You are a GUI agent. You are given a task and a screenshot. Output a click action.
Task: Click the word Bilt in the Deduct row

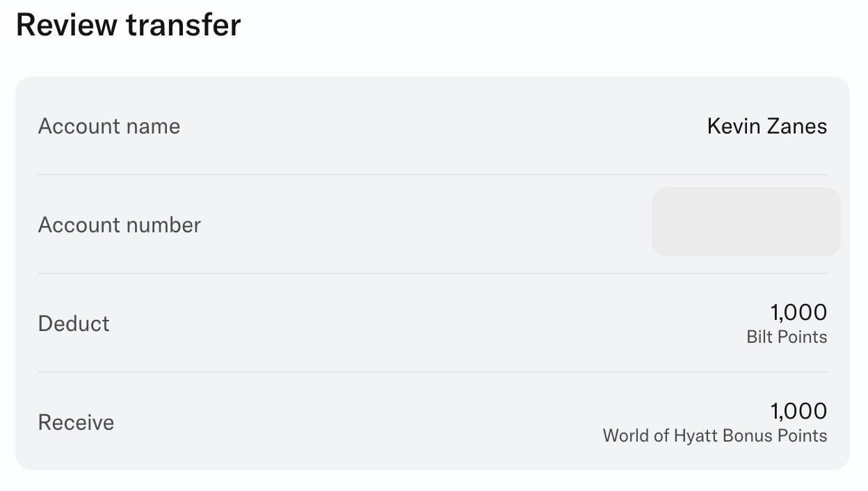click(x=760, y=337)
